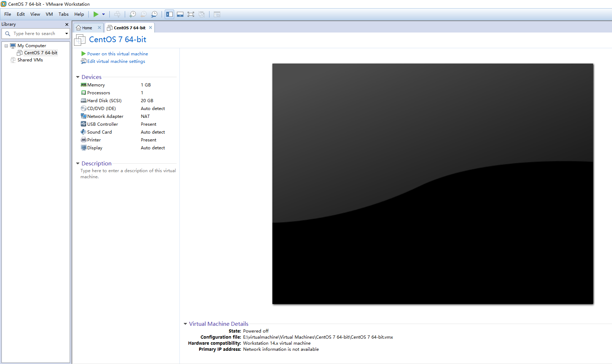Collapse the My Computer tree node

(x=6, y=46)
